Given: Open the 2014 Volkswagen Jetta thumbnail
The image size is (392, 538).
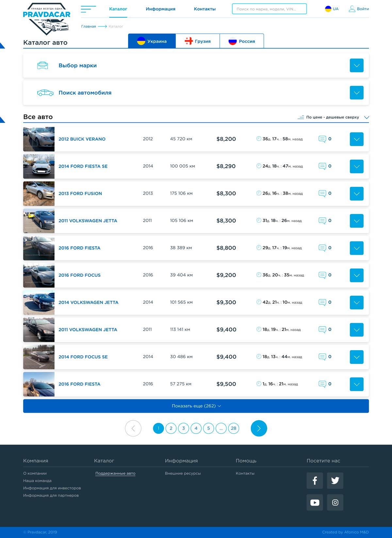Looking at the screenshot, I should pos(39,302).
